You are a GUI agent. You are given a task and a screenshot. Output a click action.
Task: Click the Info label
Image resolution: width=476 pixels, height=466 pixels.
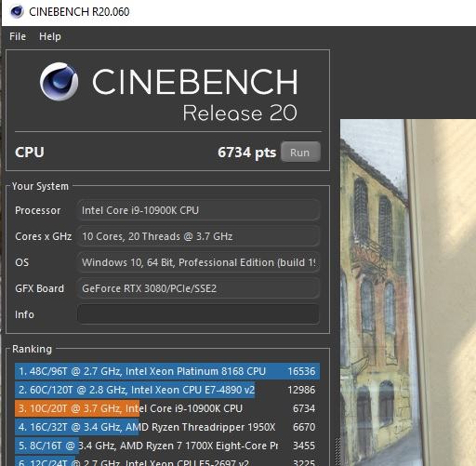24,314
